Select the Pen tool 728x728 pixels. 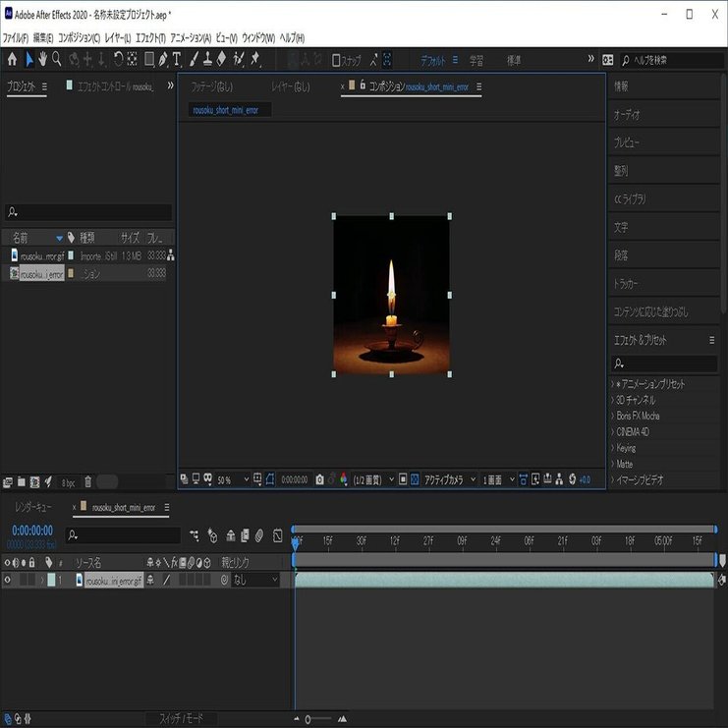tap(162, 59)
